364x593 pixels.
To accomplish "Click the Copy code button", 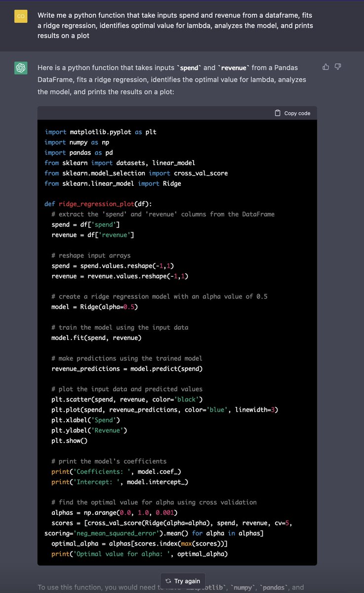I will (x=292, y=113).
